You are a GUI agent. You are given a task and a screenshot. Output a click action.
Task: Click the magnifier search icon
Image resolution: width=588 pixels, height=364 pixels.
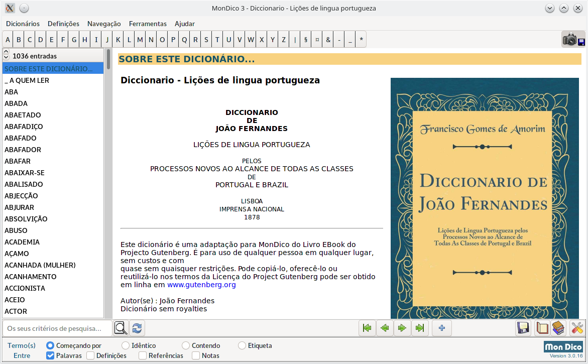tap(121, 328)
